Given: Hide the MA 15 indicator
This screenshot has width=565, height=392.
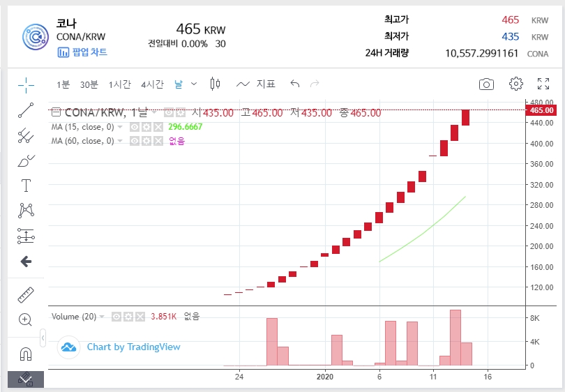Looking at the screenshot, I should pos(135,127).
